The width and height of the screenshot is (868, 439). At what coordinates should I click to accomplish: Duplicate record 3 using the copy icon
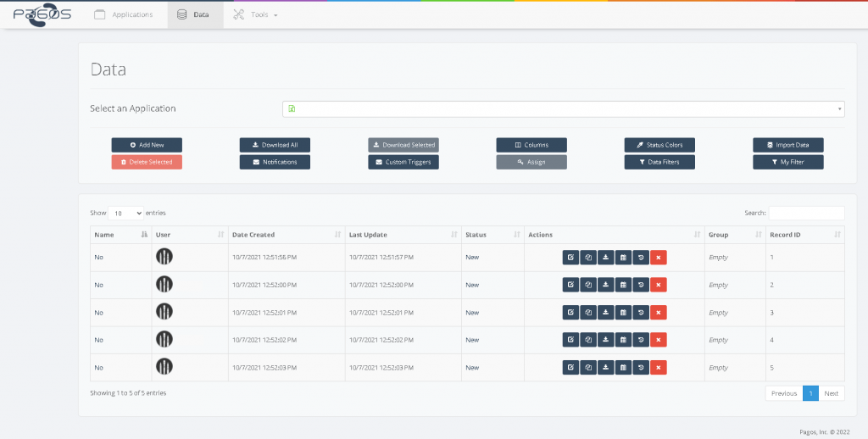coord(588,312)
